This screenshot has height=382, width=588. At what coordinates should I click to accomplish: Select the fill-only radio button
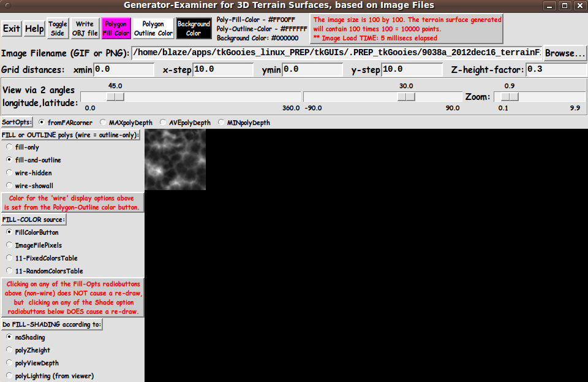point(23,147)
